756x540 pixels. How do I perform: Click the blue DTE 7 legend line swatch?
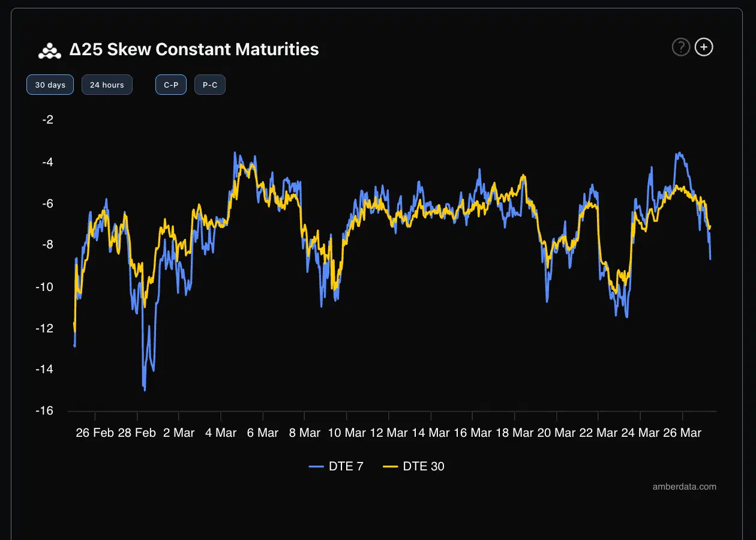316,466
